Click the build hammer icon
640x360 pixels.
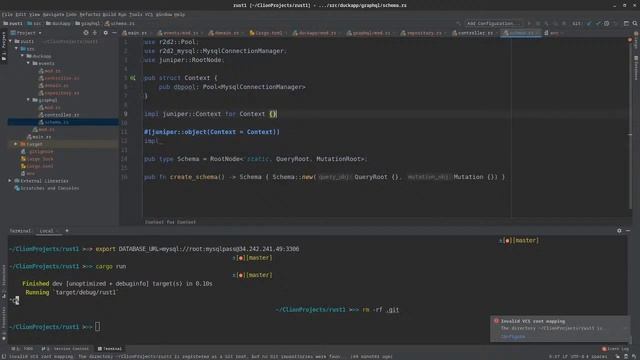pyautogui.click(x=459, y=24)
